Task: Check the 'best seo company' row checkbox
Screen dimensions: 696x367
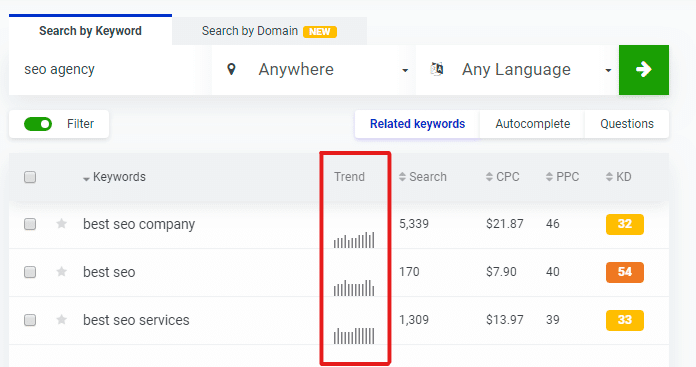Action: click(30, 224)
